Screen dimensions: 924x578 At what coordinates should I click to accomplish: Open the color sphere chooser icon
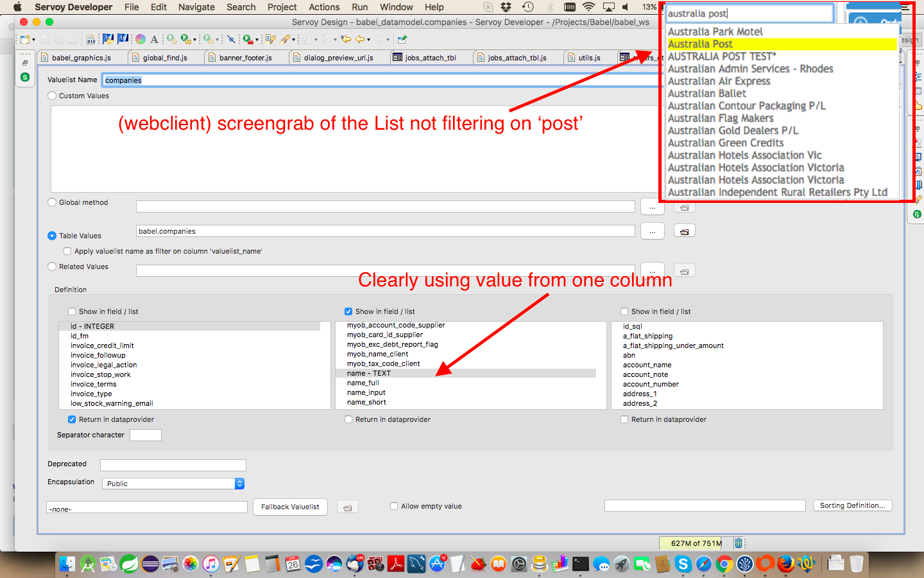[141, 39]
